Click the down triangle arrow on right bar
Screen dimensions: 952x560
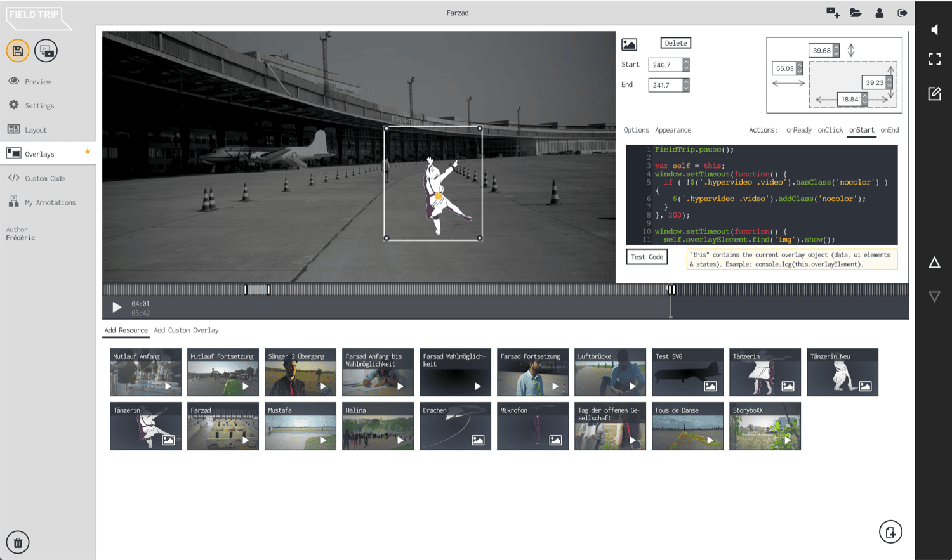point(934,296)
